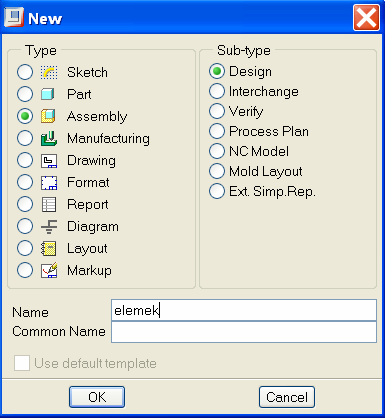Click into the Common Name field
Screen dimensions: 385x418
(x=244, y=332)
